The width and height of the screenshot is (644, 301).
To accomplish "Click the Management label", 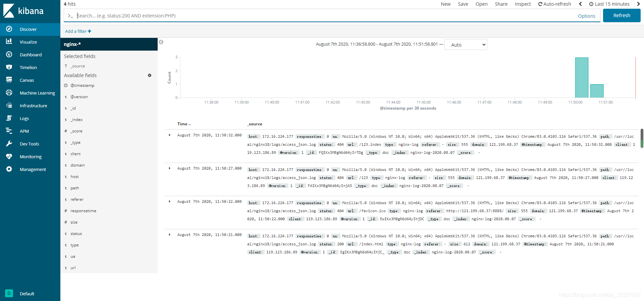I will (x=33, y=169).
